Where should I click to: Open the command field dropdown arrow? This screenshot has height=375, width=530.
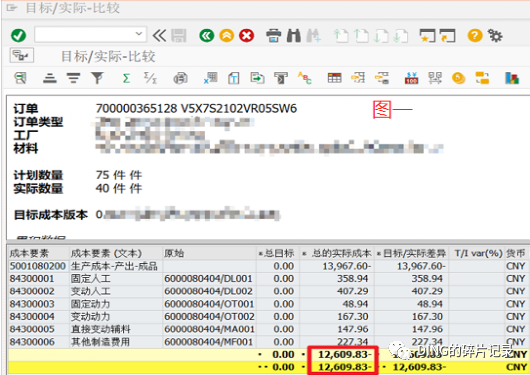[x=139, y=34]
